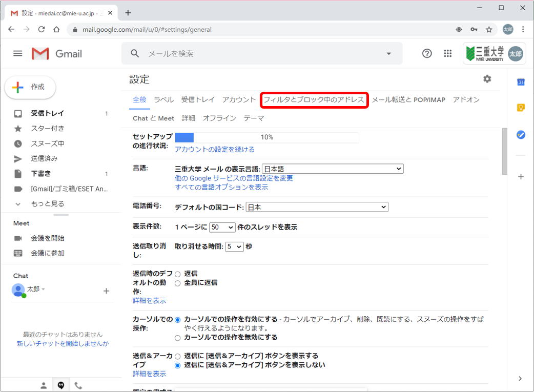Select the contacts person icon at bottom
The height and width of the screenshot is (392, 534).
point(44,385)
